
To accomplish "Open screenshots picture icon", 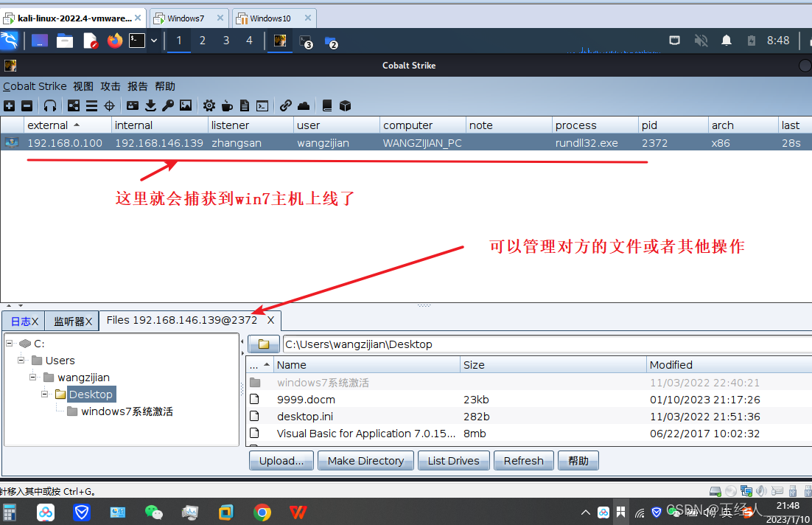I will point(186,105).
